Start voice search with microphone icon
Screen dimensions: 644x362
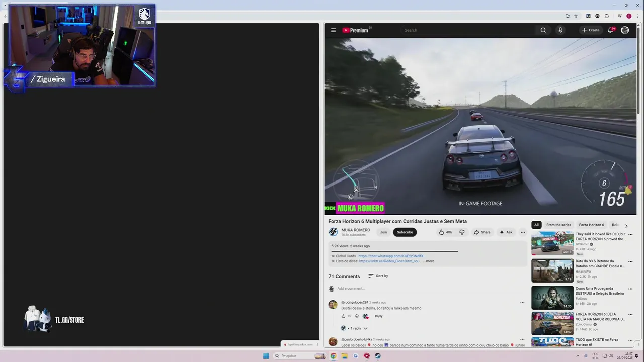560,30
